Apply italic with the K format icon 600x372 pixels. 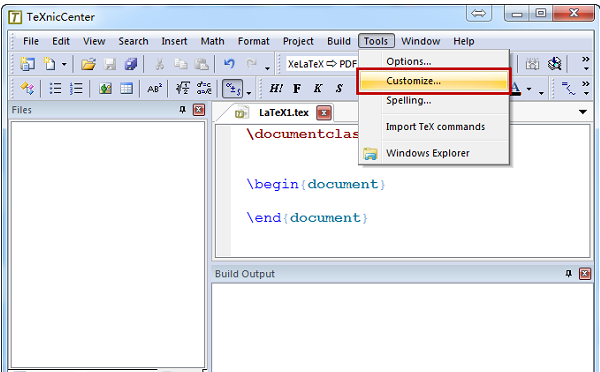click(x=318, y=88)
